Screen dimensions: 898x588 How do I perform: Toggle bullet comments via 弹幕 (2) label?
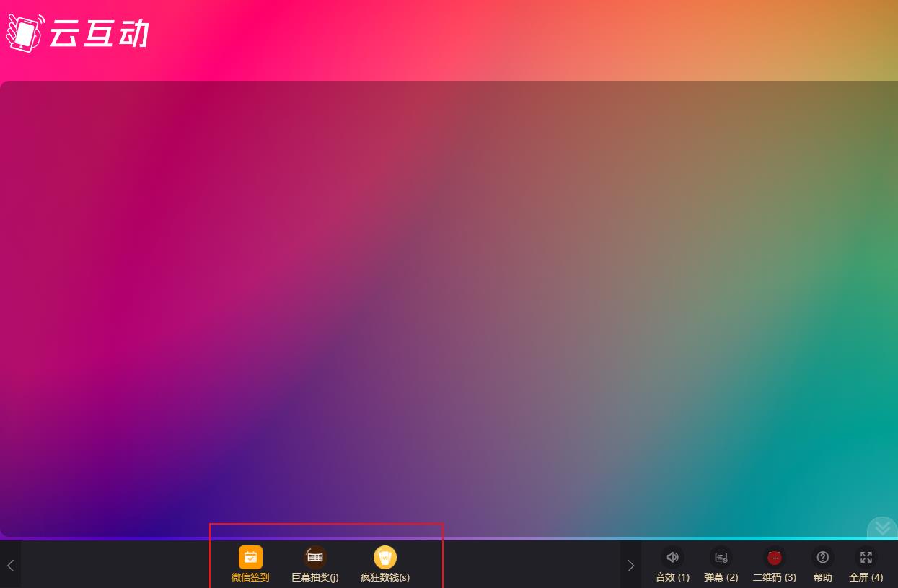coord(721,577)
